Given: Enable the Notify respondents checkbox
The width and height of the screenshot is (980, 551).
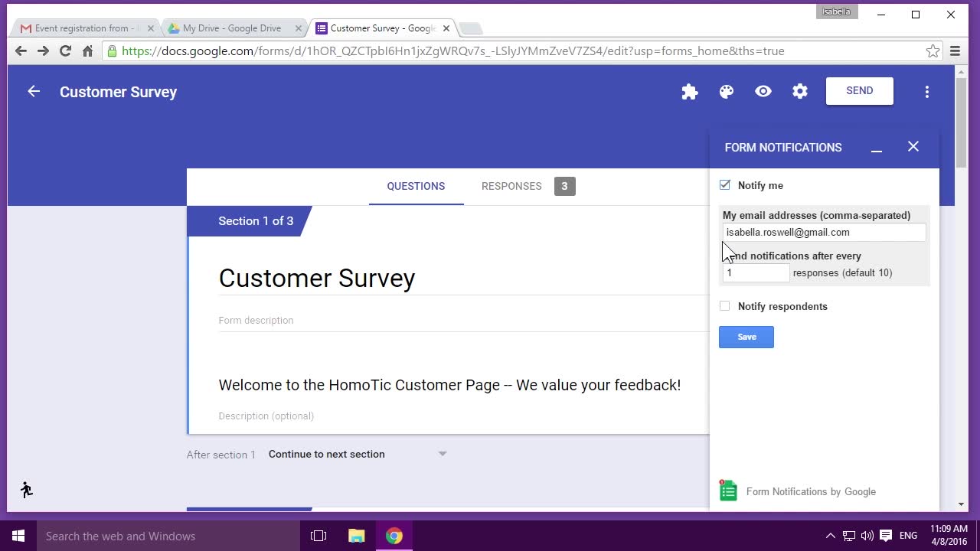Looking at the screenshot, I should click(725, 306).
